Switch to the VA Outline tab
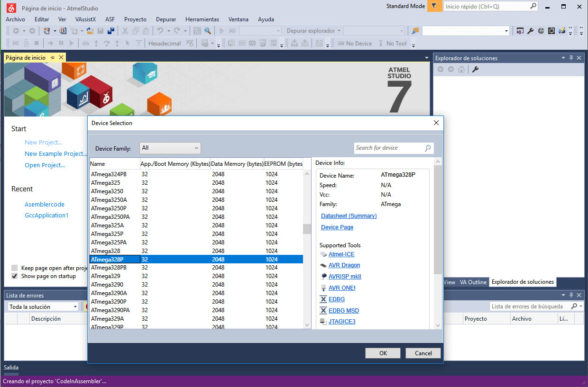The width and height of the screenshot is (588, 387). [473, 282]
